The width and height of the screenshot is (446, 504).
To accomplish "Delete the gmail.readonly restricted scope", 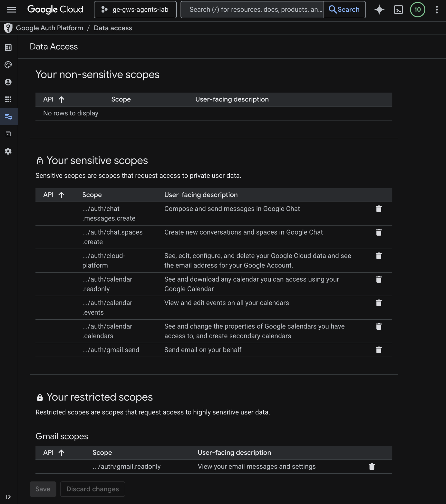I will pyautogui.click(x=372, y=467).
